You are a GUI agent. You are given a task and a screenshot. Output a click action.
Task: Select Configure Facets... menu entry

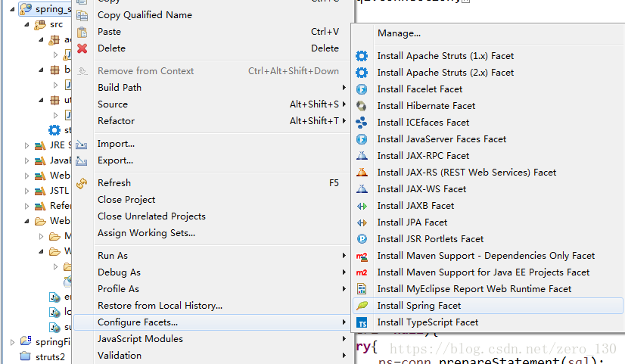point(213,322)
